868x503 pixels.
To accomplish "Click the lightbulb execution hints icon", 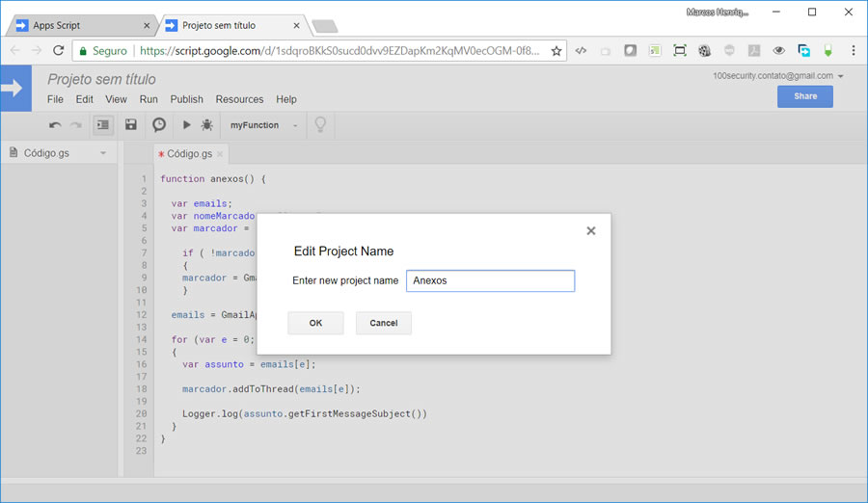I will pos(320,124).
